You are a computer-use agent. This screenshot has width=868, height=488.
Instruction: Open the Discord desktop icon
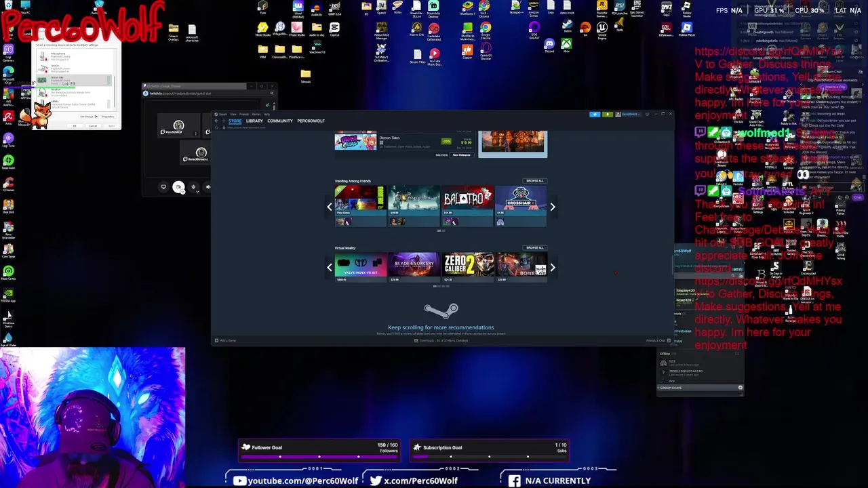tap(549, 46)
